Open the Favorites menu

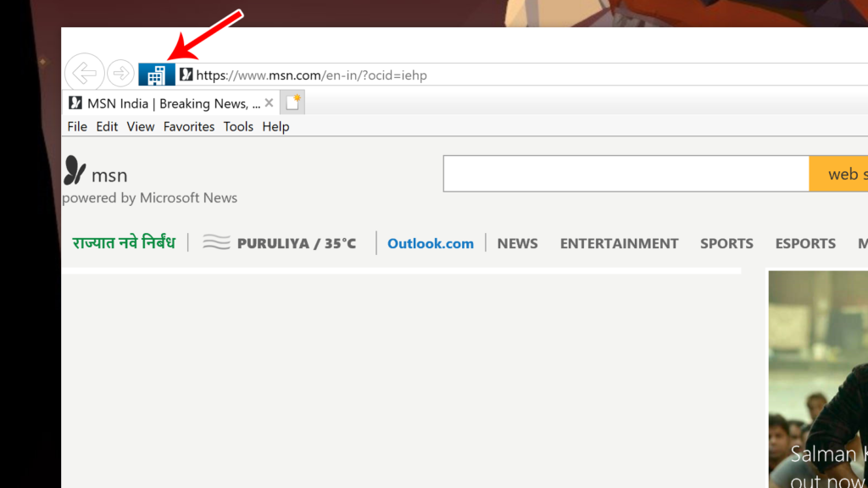point(189,127)
